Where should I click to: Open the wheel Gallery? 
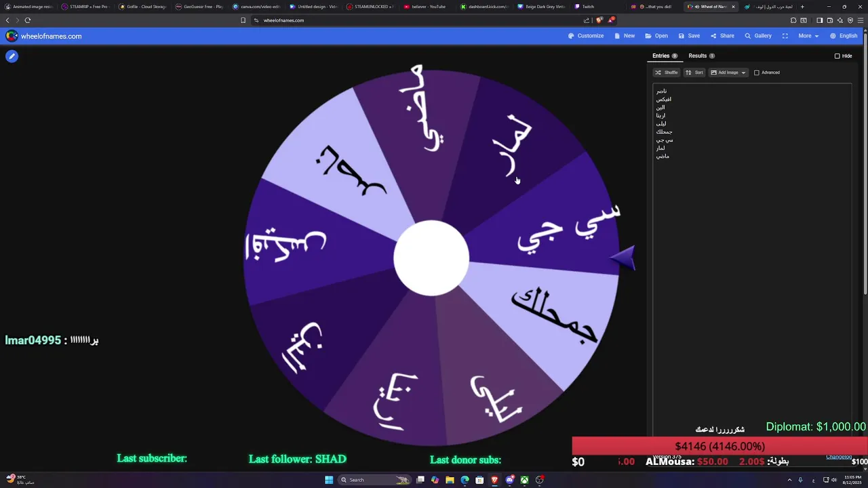pos(758,36)
